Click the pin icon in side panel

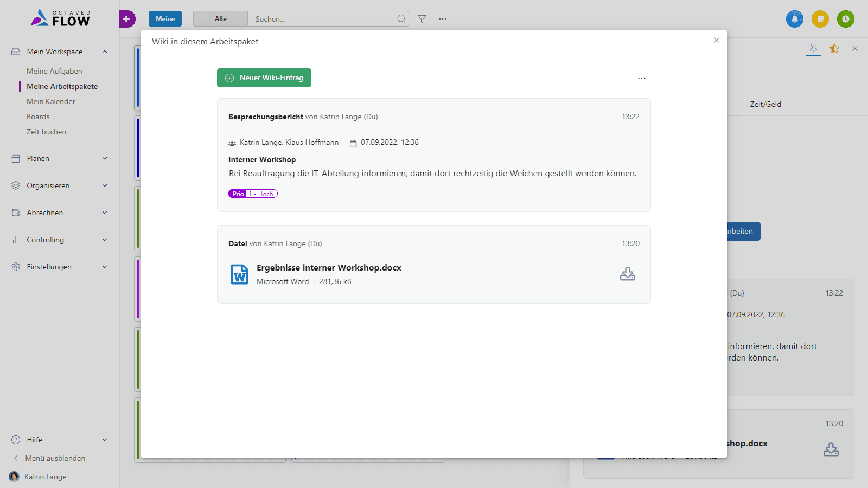[x=813, y=49]
